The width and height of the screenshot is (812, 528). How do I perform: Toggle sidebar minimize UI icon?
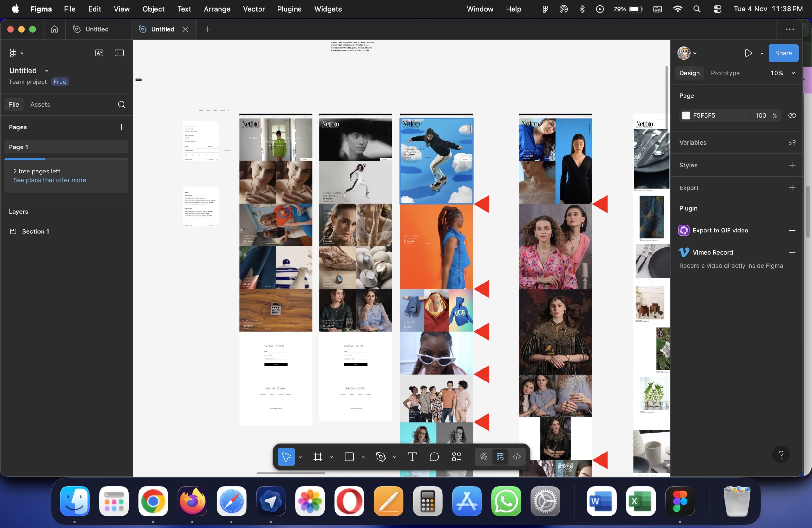[119, 53]
